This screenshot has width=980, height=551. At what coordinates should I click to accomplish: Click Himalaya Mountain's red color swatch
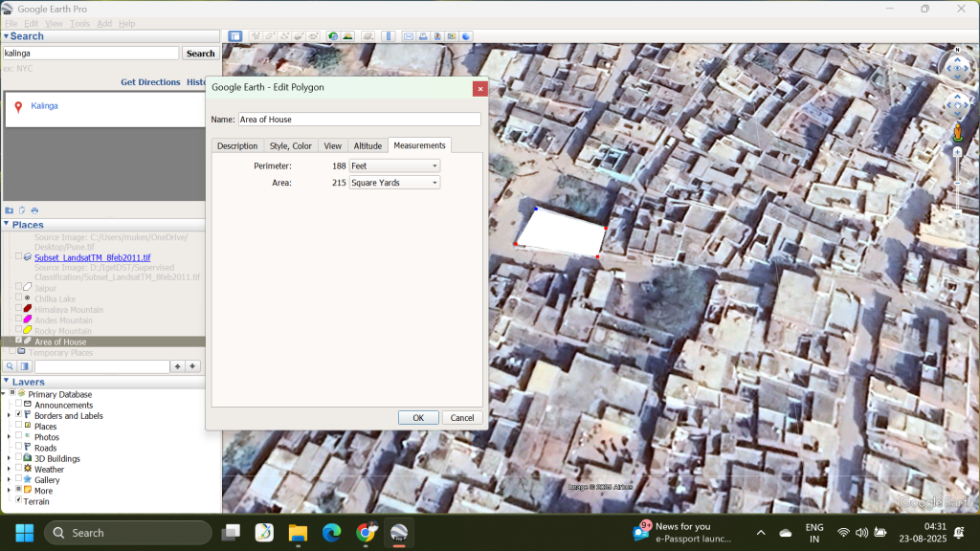pyautogui.click(x=26, y=309)
